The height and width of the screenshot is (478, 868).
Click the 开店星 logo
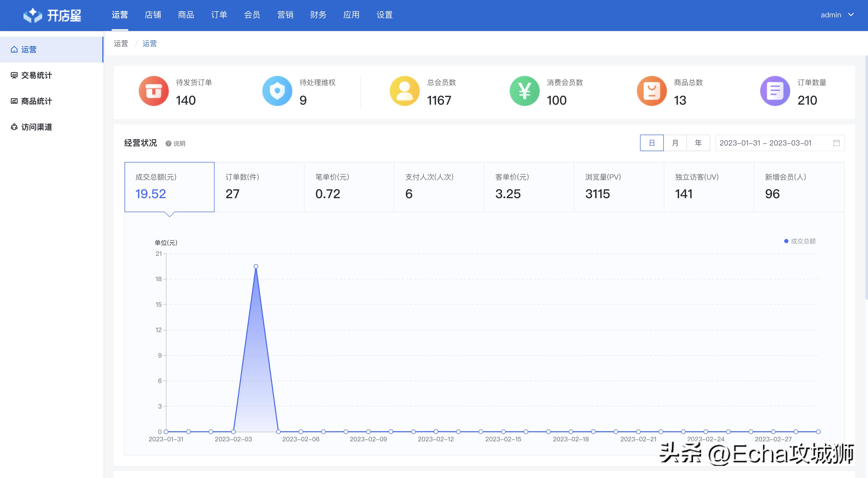coord(53,15)
